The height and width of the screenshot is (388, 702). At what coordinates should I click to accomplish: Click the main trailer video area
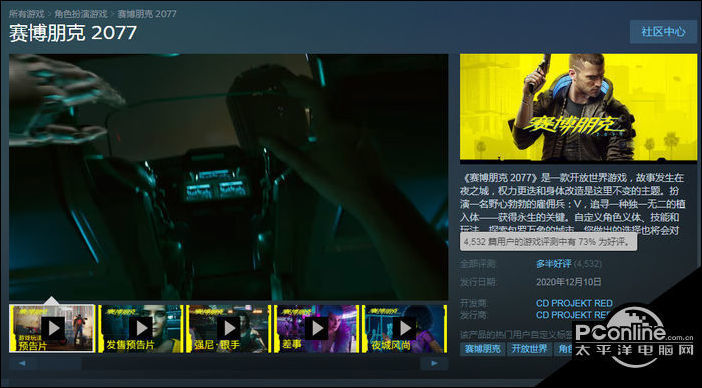[x=228, y=177]
